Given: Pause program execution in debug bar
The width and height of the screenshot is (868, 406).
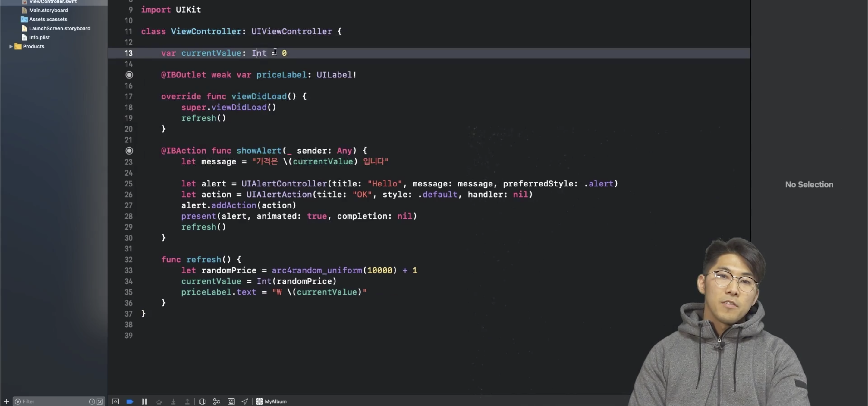Looking at the screenshot, I should tap(144, 401).
